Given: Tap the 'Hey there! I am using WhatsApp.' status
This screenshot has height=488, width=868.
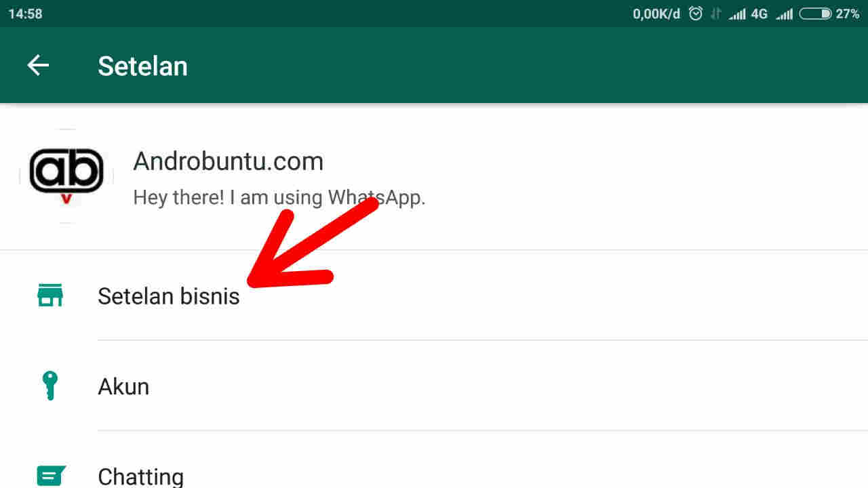Looking at the screenshot, I should [x=279, y=197].
